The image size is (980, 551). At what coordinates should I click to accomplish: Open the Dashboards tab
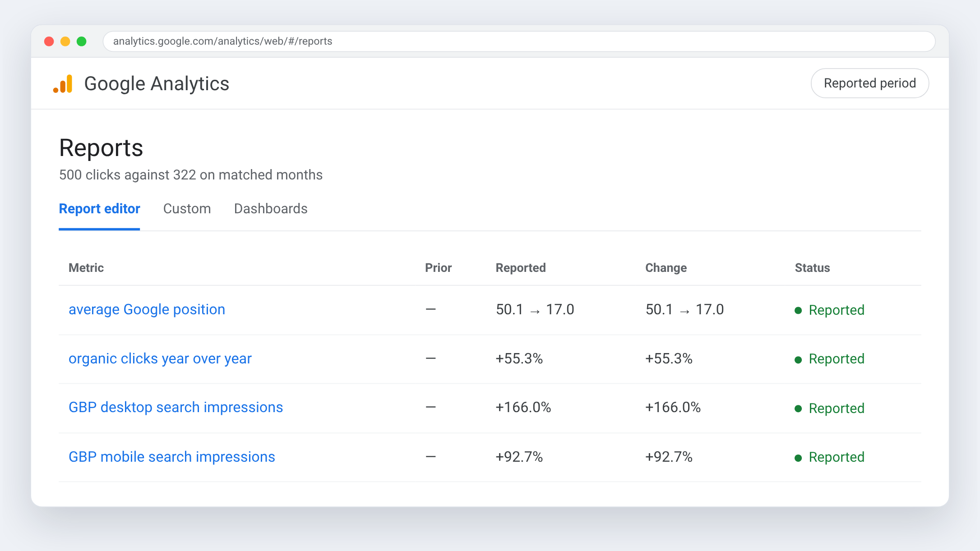[271, 209]
